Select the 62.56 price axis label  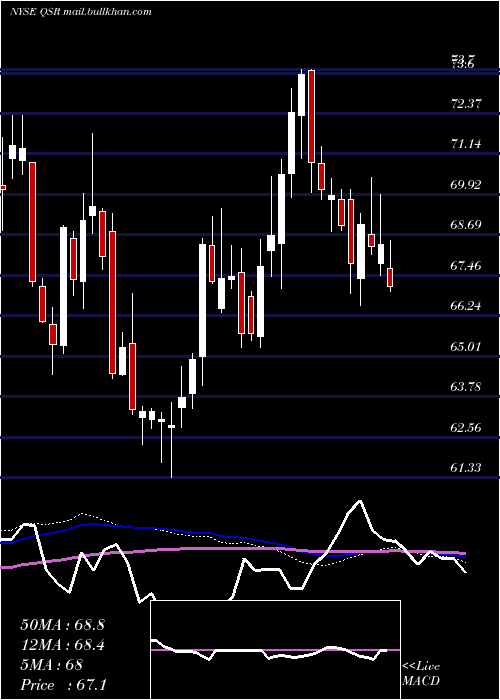(466, 428)
